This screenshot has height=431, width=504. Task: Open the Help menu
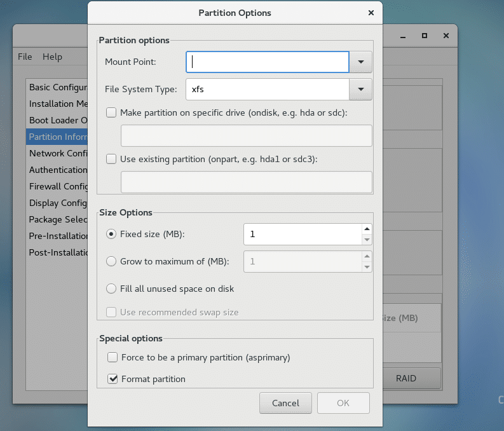(52, 57)
